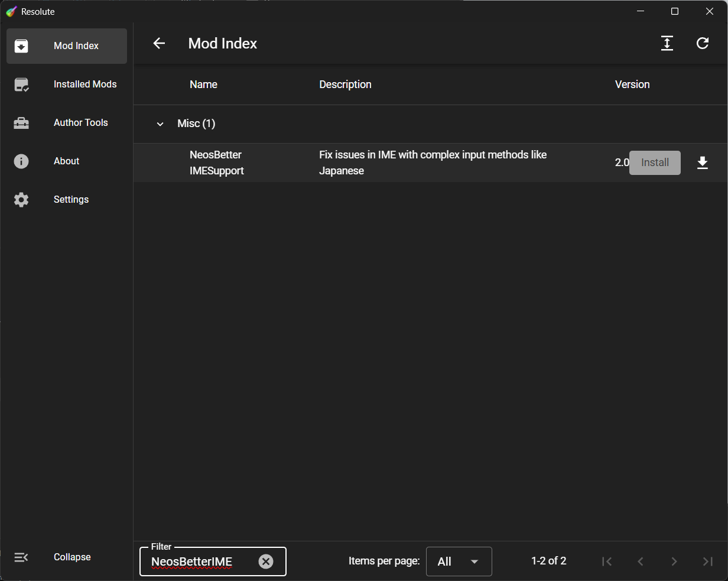Open the Mod Index menu label
Viewport: 728px width, 581px height.
pos(76,46)
